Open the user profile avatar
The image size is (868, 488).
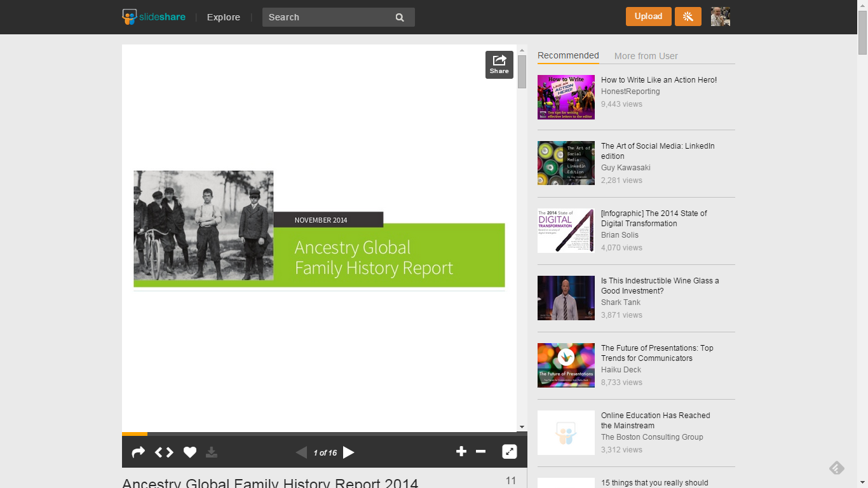pos(720,17)
